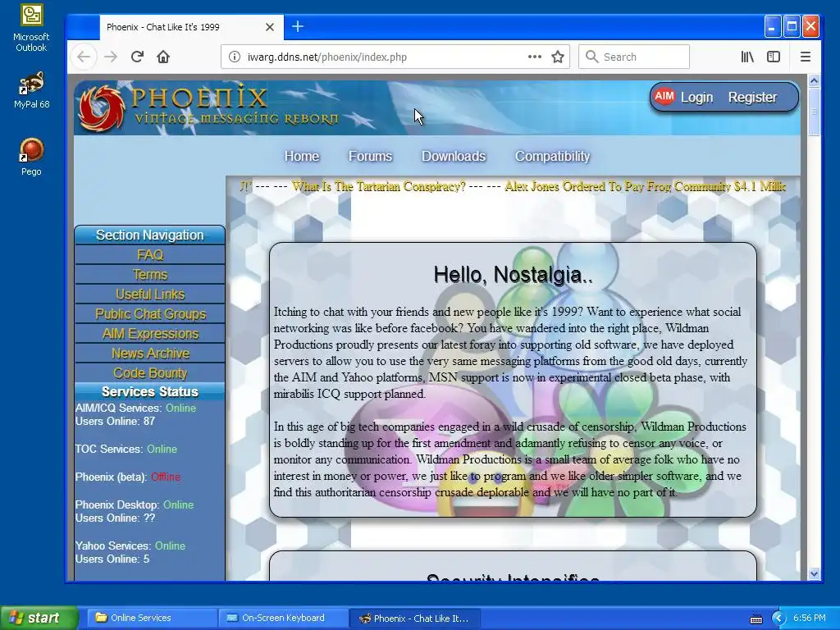
Task: Toggle the browser sidebar icon
Action: pyautogui.click(x=774, y=57)
